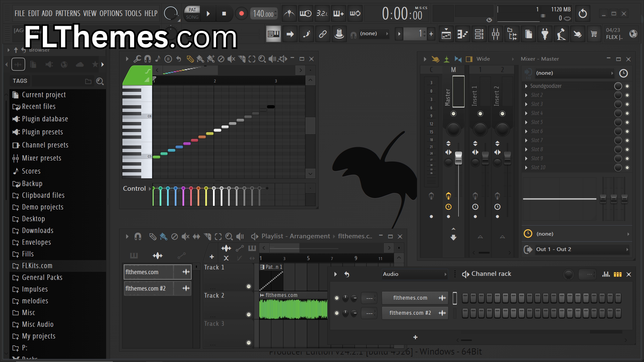Open the PATTERNS menu
644x362 pixels.
(68, 13)
